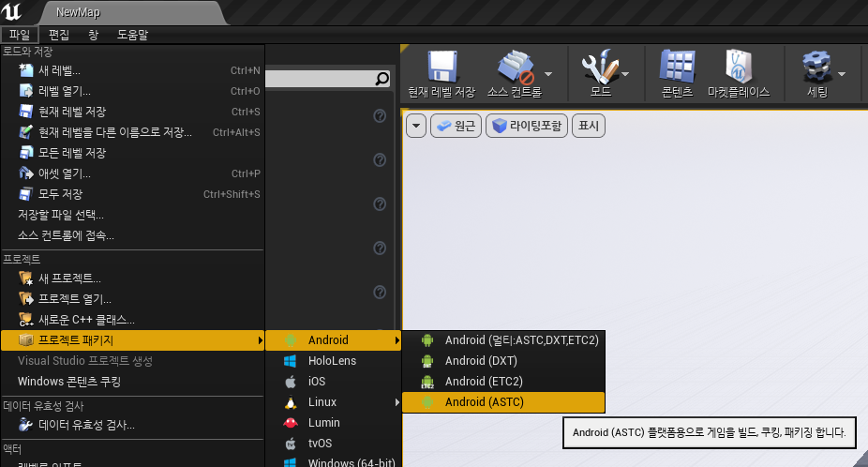Click 저장할 파일 선택 menu entry
Screen dimensions: 868x467
click(x=133, y=215)
